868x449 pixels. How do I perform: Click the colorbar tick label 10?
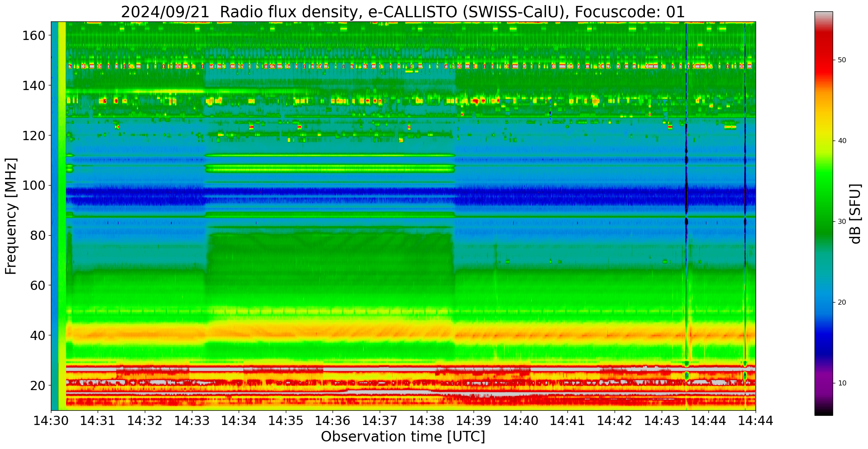click(x=842, y=383)
